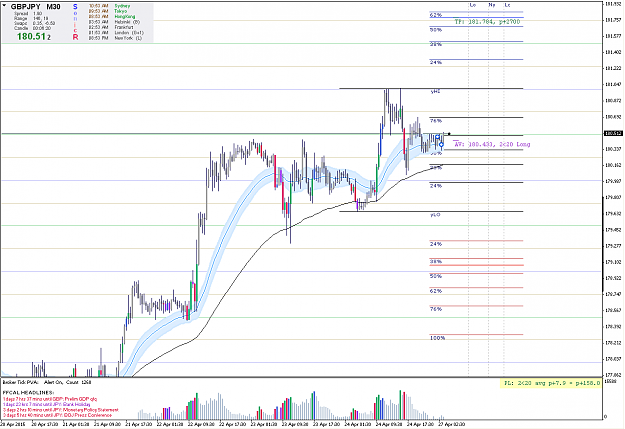Screen dimensions: 625x429
Task: Click the Helsinki (B) clock row
Action: (114, 22)
